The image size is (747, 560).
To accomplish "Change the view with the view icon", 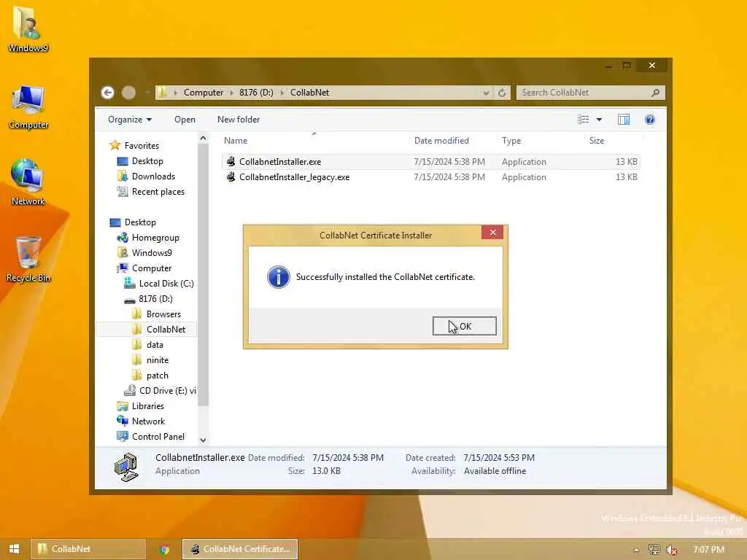I will pos(583,120).
